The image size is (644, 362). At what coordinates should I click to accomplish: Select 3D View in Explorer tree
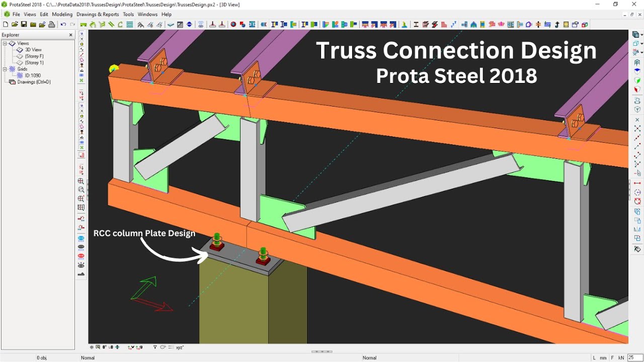[x=33, y=50]
